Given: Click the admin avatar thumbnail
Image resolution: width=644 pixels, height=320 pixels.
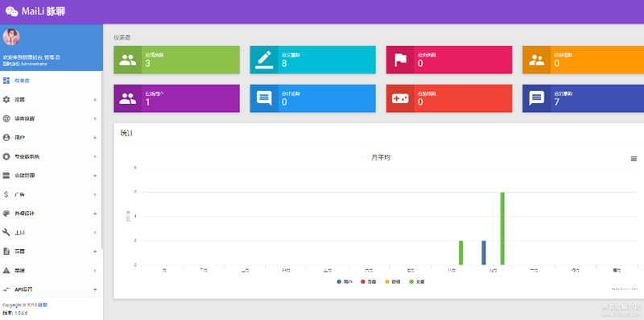Looking at the screenshot, I should (11, 37).
